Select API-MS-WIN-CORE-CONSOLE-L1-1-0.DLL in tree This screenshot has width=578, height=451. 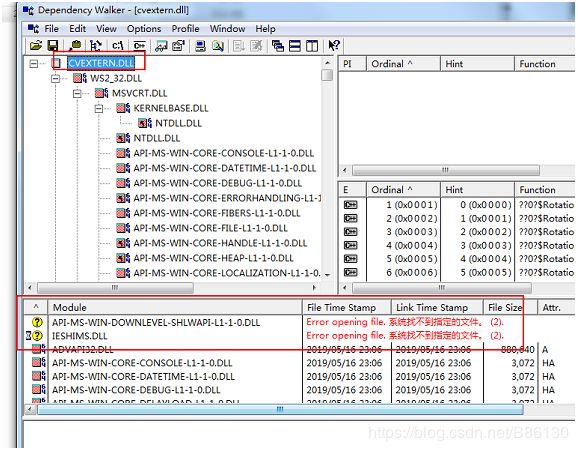tap(223, 153)
